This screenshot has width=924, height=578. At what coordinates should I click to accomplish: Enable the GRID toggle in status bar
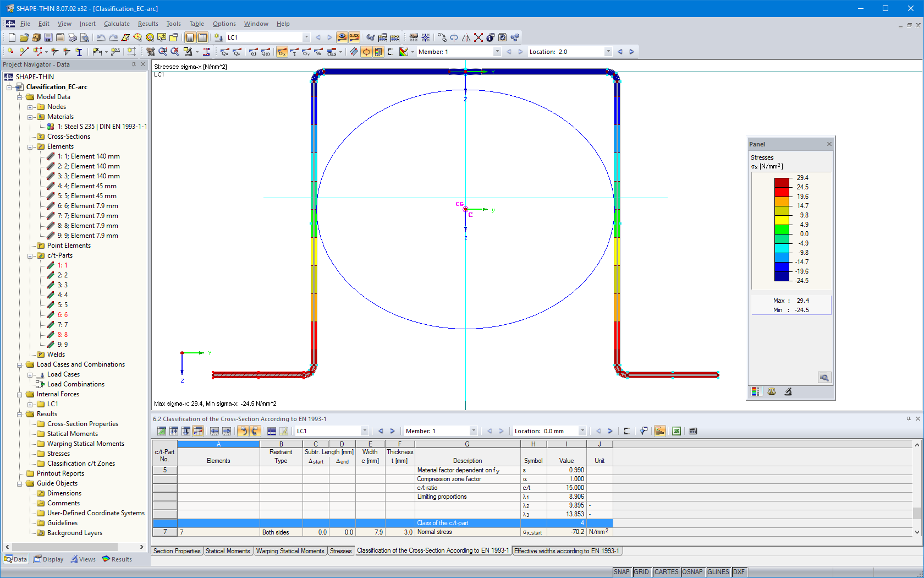[641, 572]
